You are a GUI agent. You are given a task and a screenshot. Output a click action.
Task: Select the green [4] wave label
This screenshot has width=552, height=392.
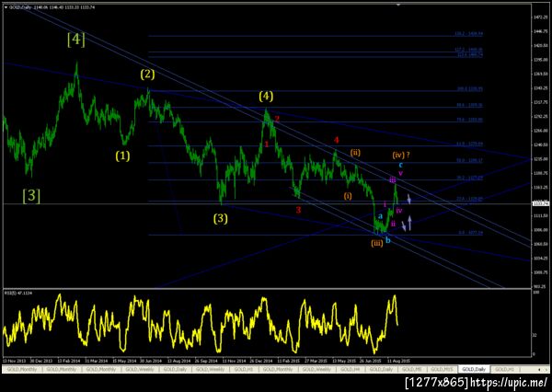pos(76,40)
